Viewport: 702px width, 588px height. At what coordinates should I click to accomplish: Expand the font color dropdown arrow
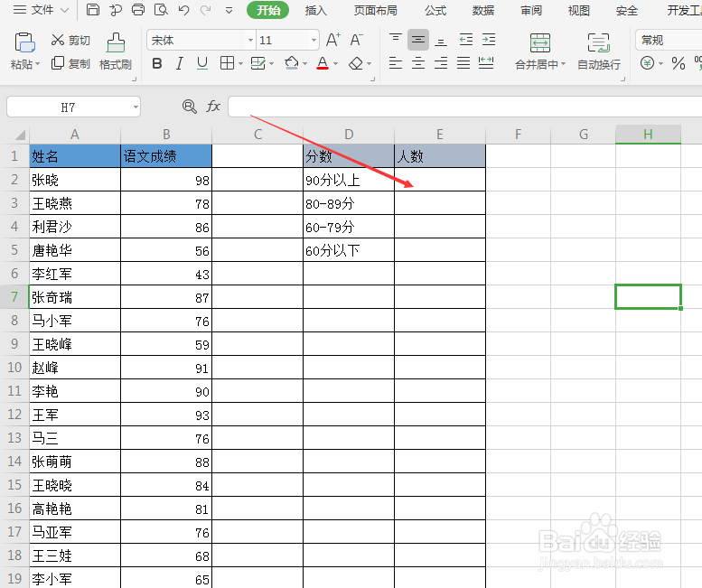tap(335, 64)
